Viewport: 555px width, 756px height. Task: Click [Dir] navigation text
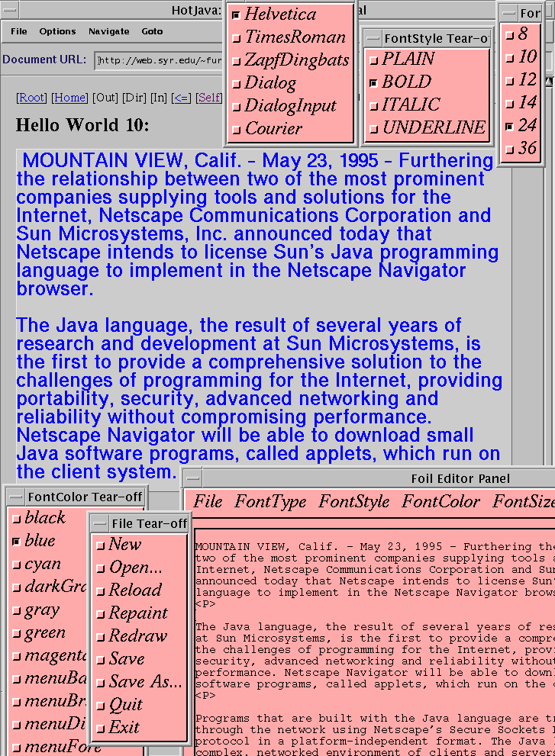(134, 98)
